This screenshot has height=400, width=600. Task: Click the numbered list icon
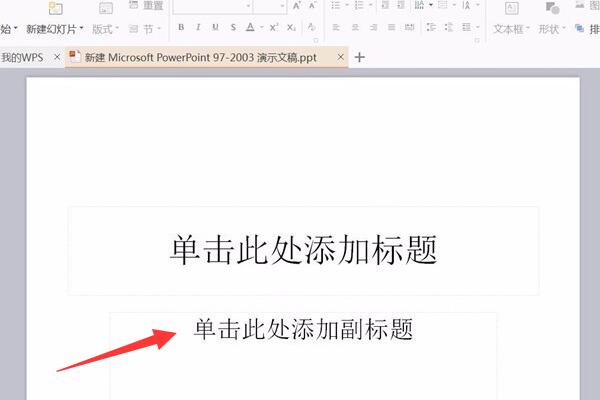[359, 5]
